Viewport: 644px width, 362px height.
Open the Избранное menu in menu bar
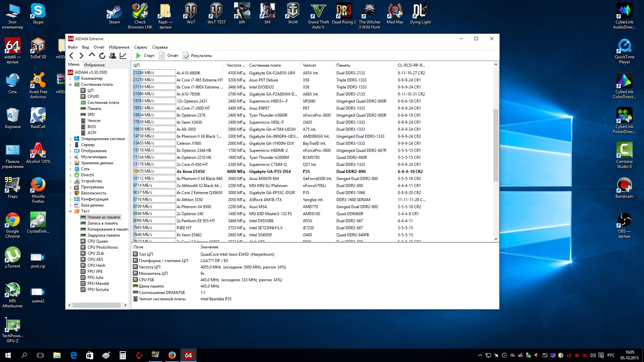point(119,47)
